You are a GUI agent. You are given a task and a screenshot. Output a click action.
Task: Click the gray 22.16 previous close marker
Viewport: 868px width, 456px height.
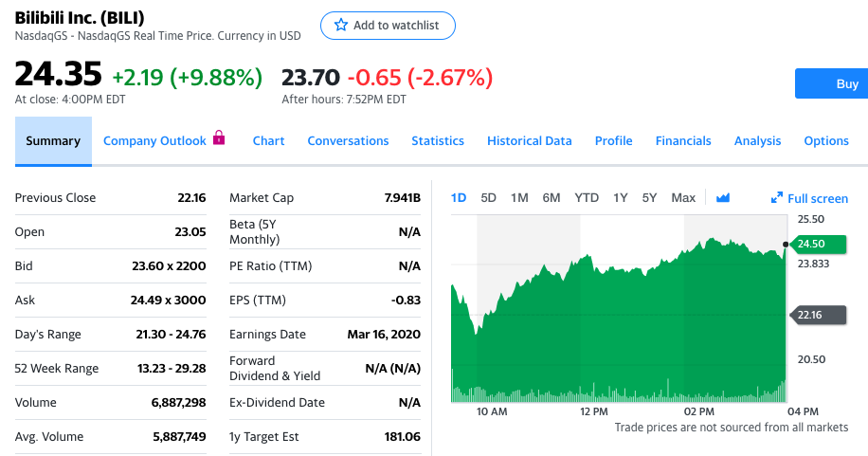pyautogui.click(x=818, y=315)
